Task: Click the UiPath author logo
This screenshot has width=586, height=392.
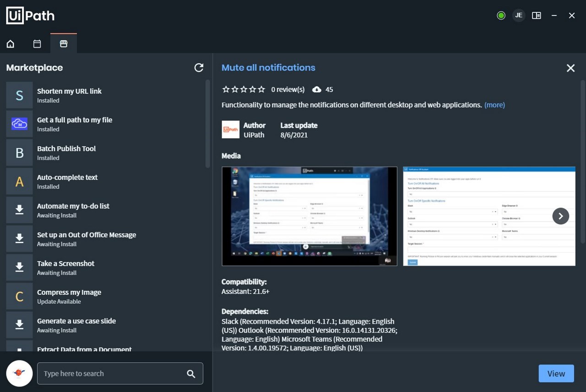Action: [x=231, y=130]
